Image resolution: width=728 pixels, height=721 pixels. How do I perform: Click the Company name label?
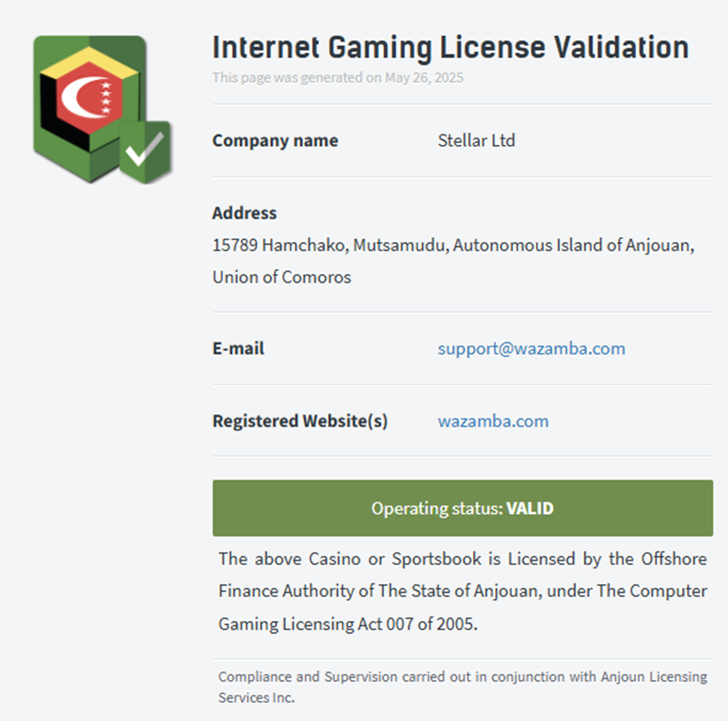275,140
